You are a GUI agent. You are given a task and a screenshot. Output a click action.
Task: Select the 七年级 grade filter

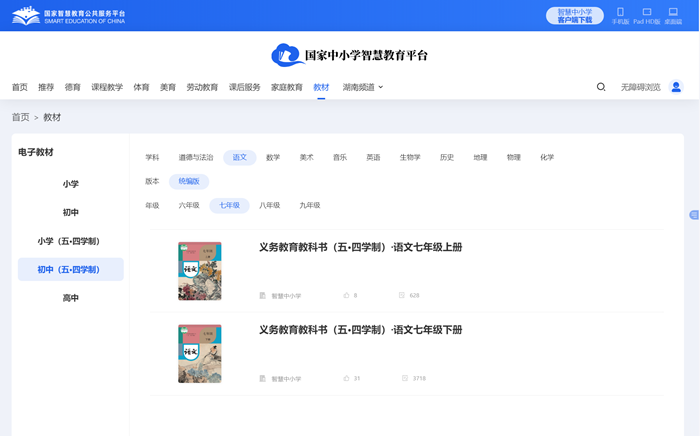pos(229,205)
